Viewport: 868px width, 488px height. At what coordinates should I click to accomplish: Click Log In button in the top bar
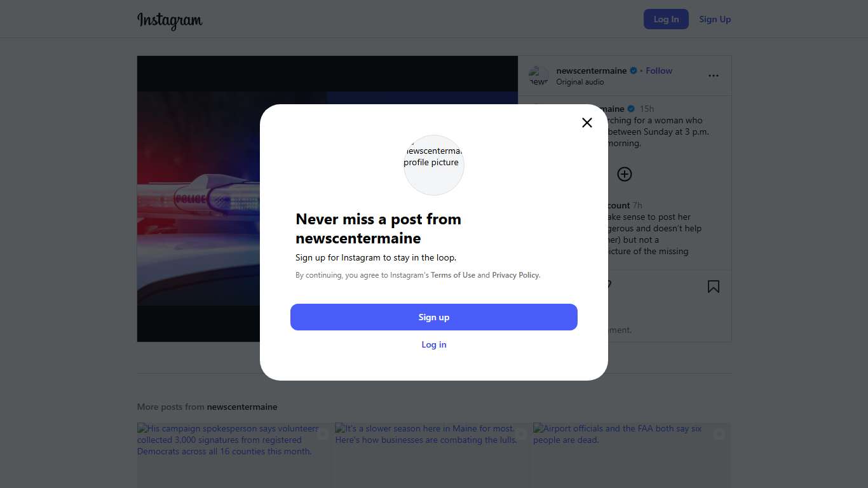666,19
